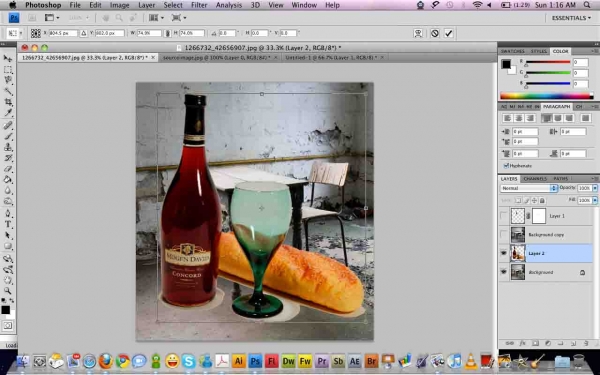Click Delete layer trash button

tap(586, 344)
